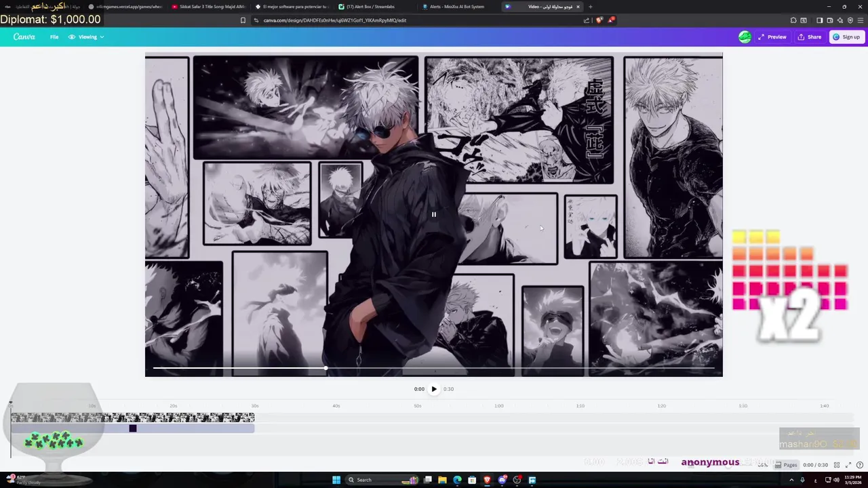Switch to the Alert Box / Streamlabs tab
Screen dimensions: 868x488
point(375,7)
